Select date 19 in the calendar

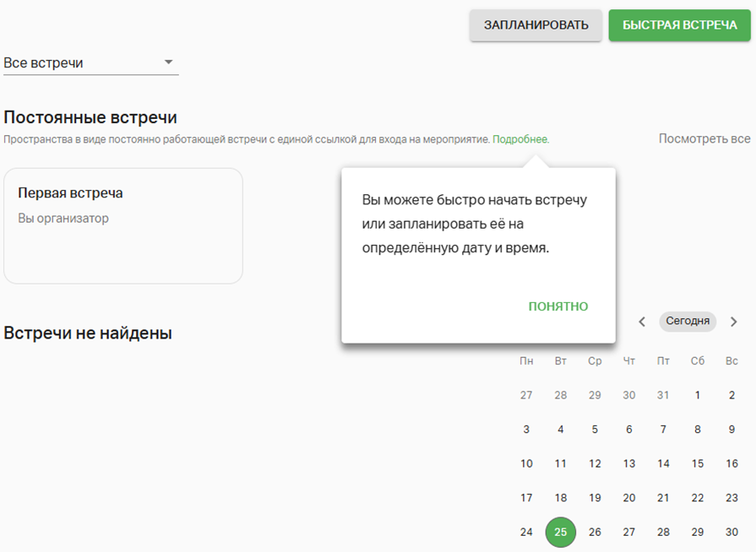[595, 498]
